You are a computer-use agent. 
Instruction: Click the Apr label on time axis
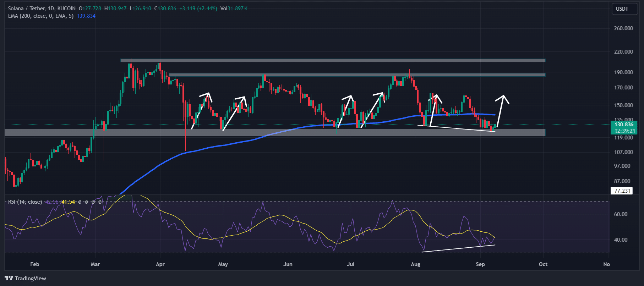tap(160, 264)
